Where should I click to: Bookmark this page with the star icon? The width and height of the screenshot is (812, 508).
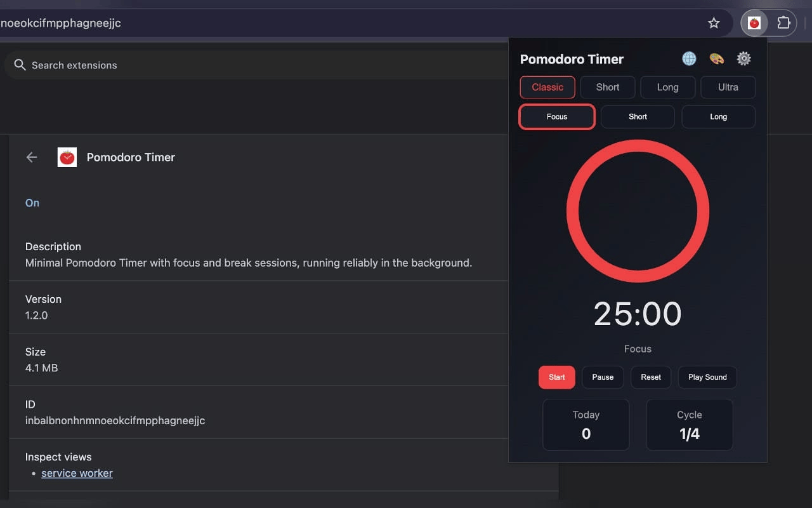click(x=714, y=23)
